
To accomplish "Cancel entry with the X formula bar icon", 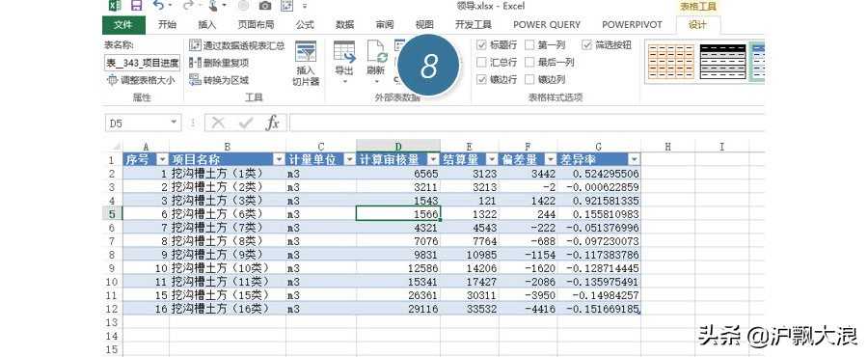I will 218,123.
